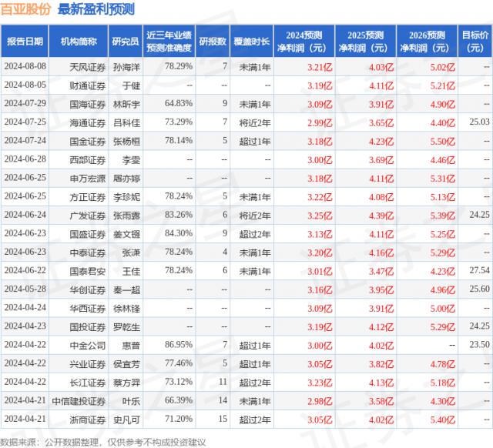
Task: Click analyst name 罗乾生
Action: (x=126, y=326)
